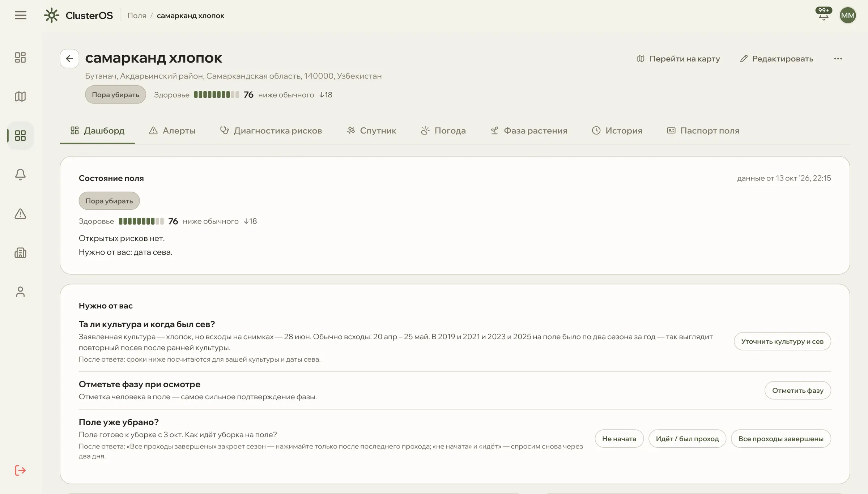Click the red logout icon

coord(20,470)
